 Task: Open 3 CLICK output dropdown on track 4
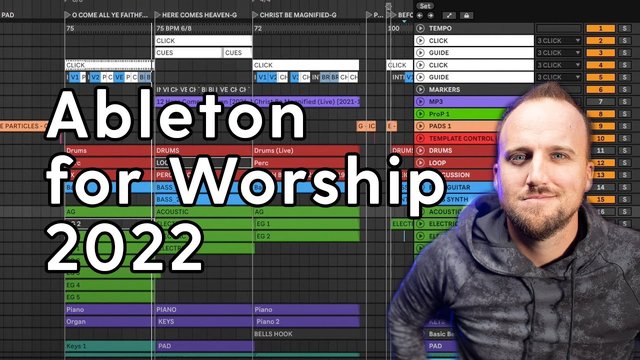(x=558, y=65)
